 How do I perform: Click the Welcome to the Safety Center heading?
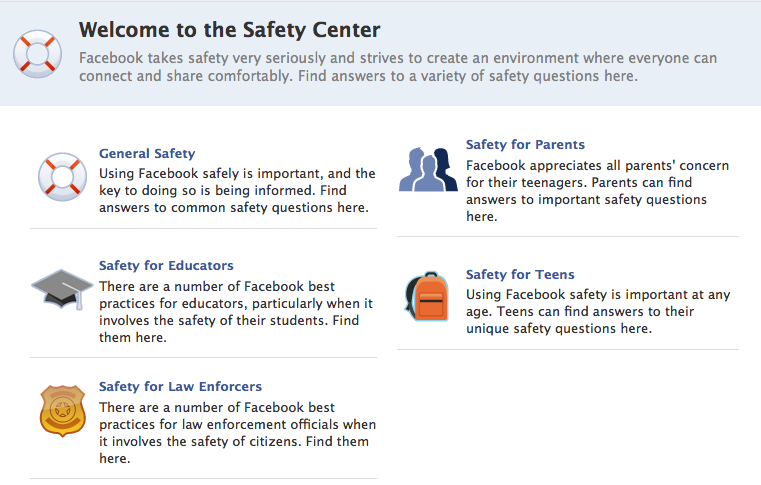[230, 30]
